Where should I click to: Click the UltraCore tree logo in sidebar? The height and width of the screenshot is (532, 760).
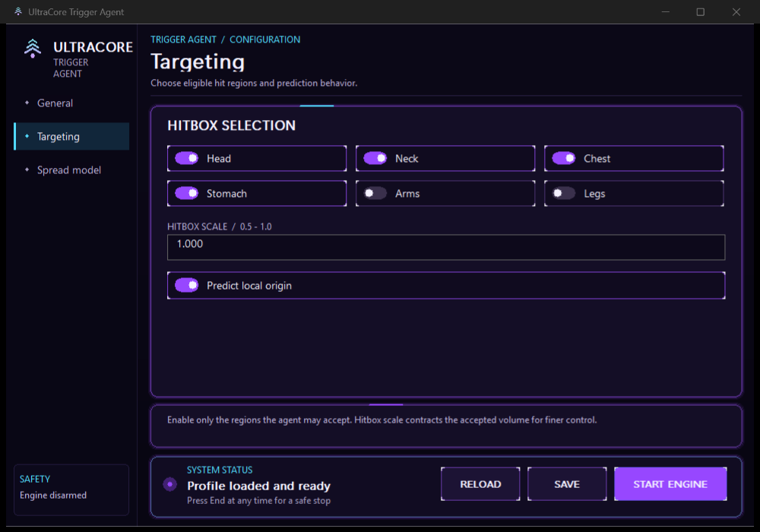(33, 49)
